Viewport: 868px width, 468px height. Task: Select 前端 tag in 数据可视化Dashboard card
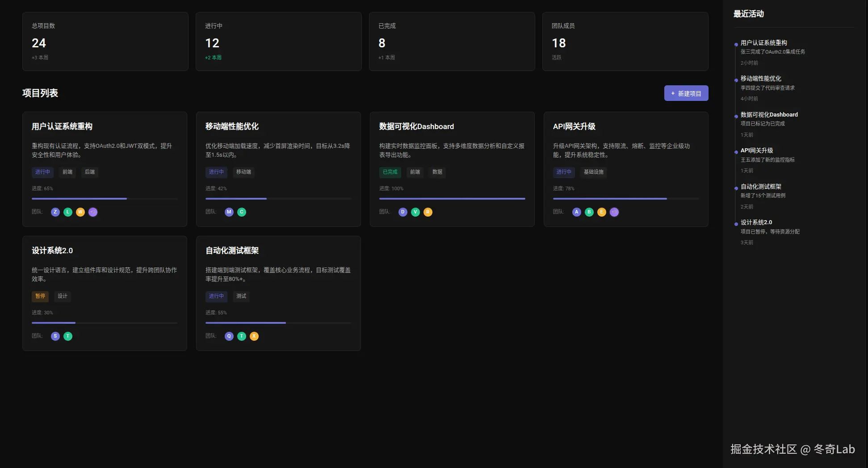(415, 172)
